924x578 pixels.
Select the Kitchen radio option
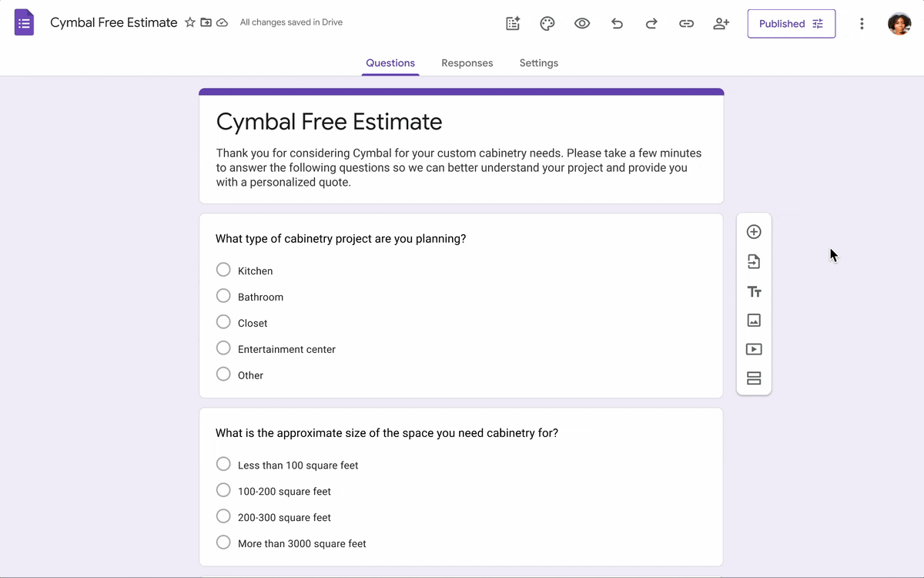(x=223, y=270)
